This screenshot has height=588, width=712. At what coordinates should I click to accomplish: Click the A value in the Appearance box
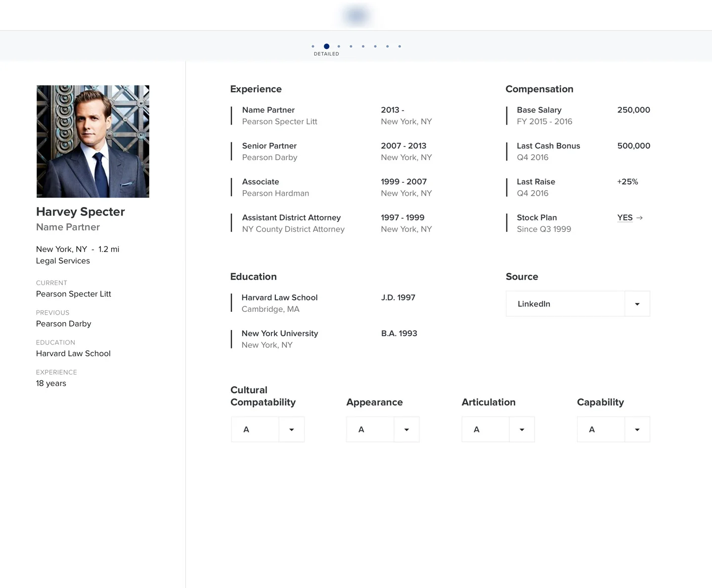(361, 429)
